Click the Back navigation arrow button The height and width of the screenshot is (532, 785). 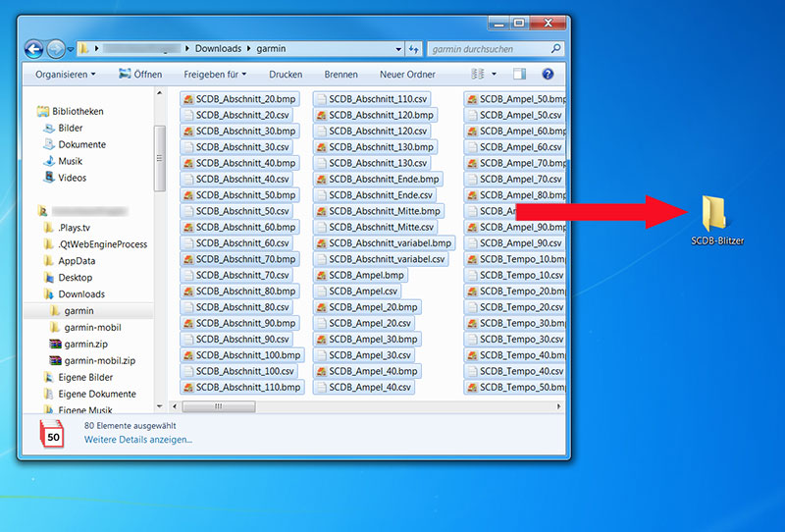click(34, 48)
